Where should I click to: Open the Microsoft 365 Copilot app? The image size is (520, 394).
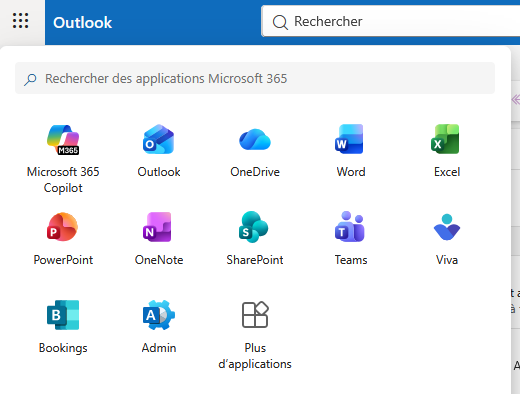(63, 158)
